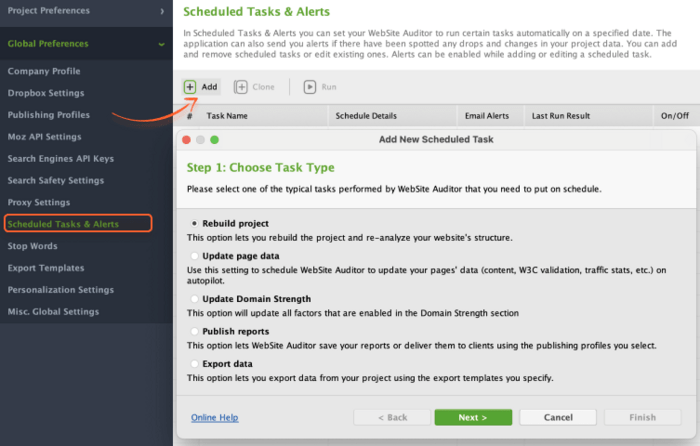Click the Run label in the toolbar

[x=329, y=87]
